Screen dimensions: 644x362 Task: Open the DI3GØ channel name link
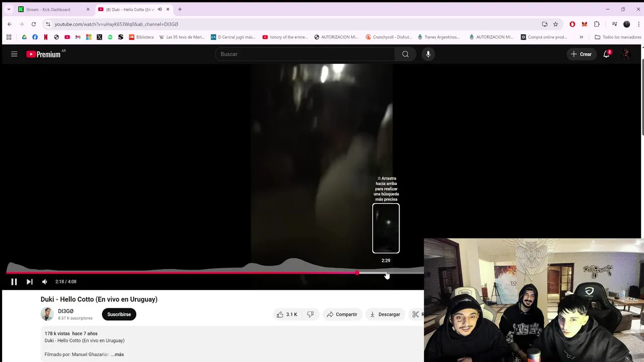click(x=65, y=311)
